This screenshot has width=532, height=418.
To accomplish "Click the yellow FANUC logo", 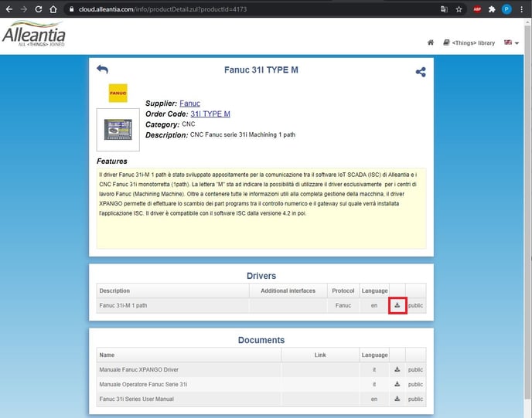I will (x=118, y=93).
